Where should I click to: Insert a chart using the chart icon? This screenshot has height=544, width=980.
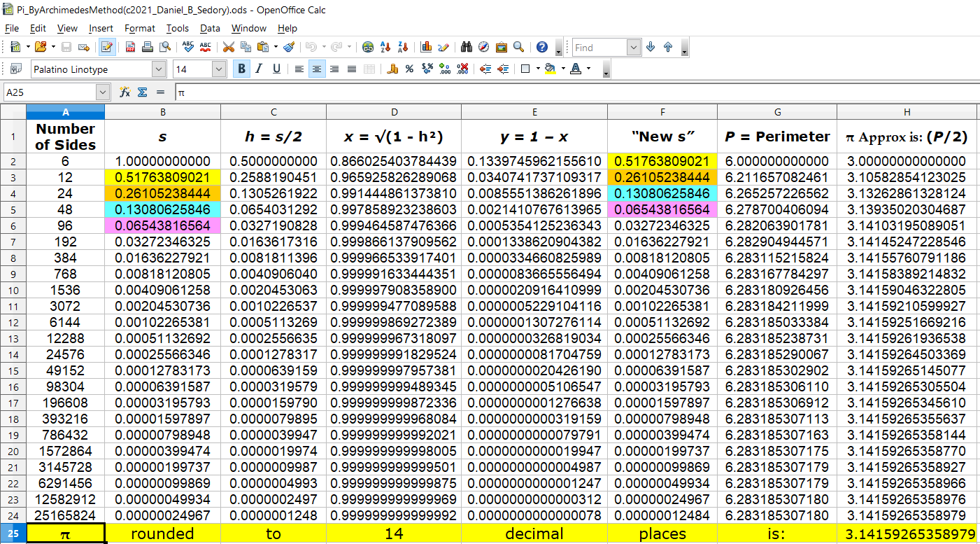pyautogui.click(x=426, y=48)
